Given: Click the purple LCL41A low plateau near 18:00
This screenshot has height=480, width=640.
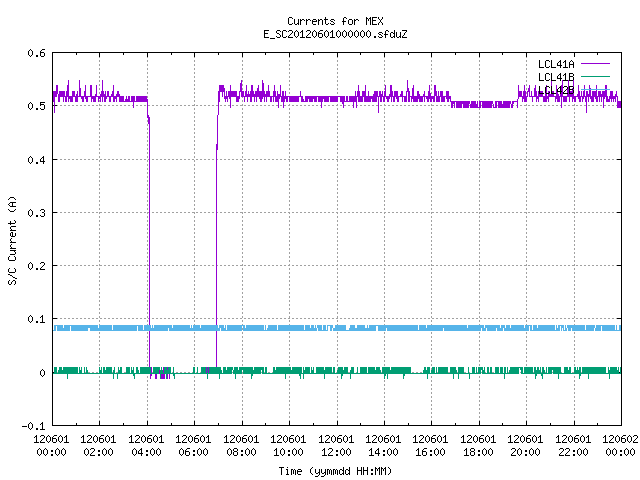Looking at the screenshot, I should pyautogui.click(x=479, y=104).
